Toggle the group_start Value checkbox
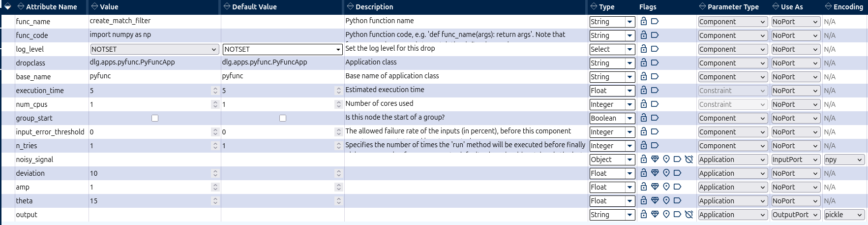868x225 pixels. pyautogui.click(x=155, y=118)
